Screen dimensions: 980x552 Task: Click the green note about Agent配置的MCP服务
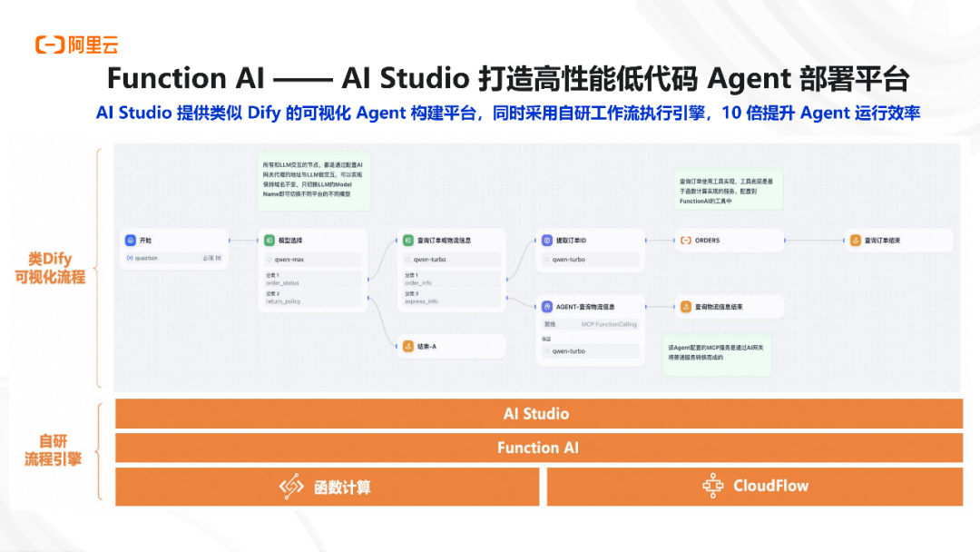click(716, 354)
